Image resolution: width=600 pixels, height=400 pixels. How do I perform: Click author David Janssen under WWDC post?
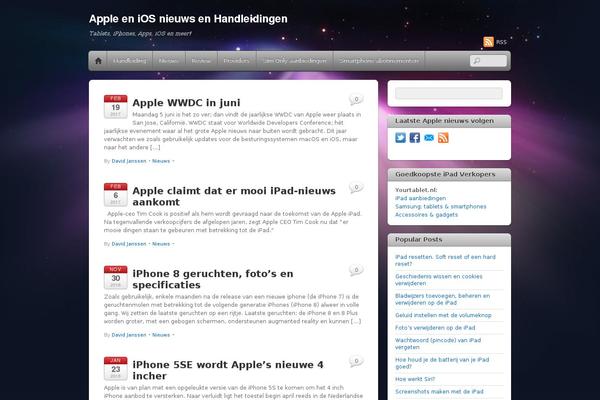[129, 161]
